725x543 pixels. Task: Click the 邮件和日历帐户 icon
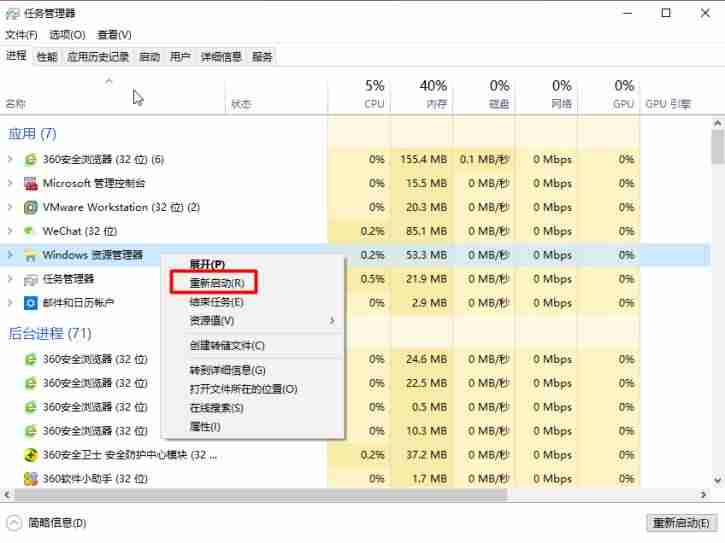click(31, 303)
